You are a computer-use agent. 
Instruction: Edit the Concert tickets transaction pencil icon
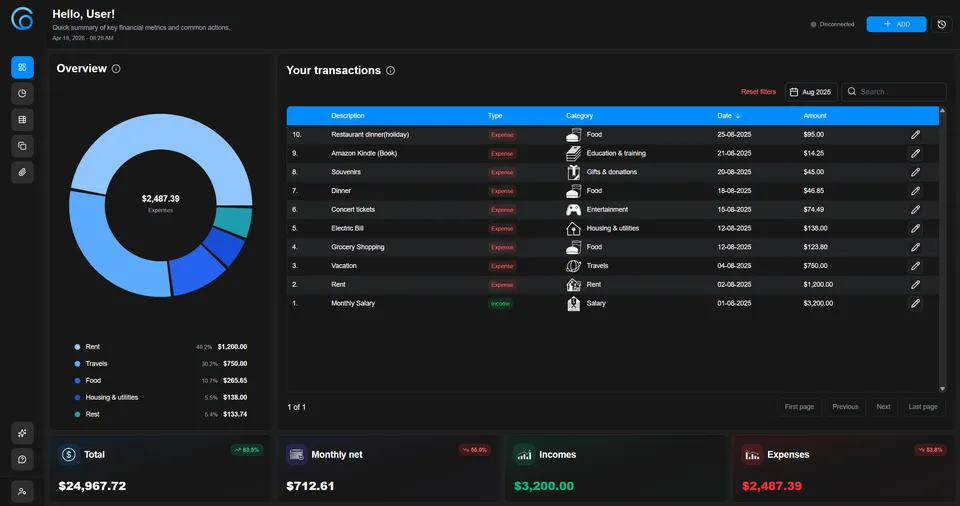[915, 210]
